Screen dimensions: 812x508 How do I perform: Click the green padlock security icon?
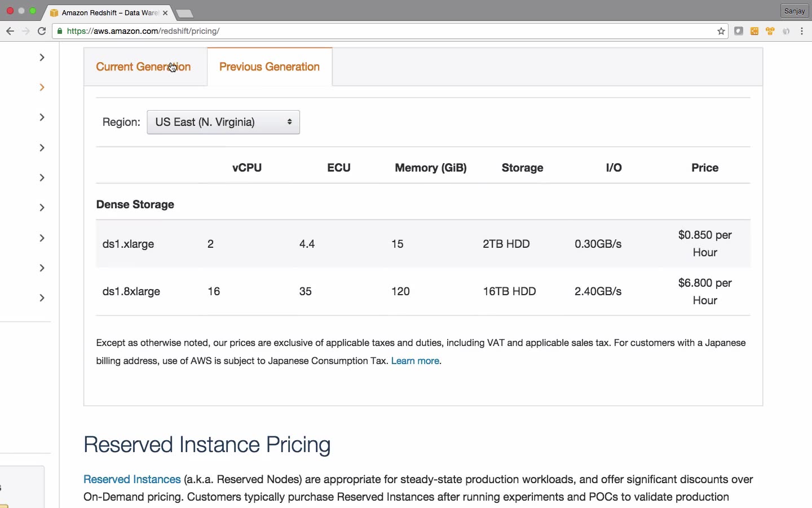(60, 32)
